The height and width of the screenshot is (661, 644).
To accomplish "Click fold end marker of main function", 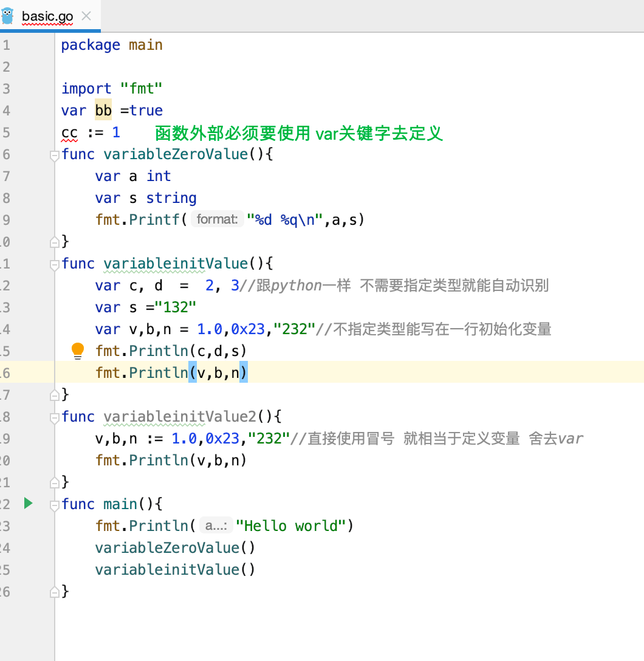I will 54,592.
